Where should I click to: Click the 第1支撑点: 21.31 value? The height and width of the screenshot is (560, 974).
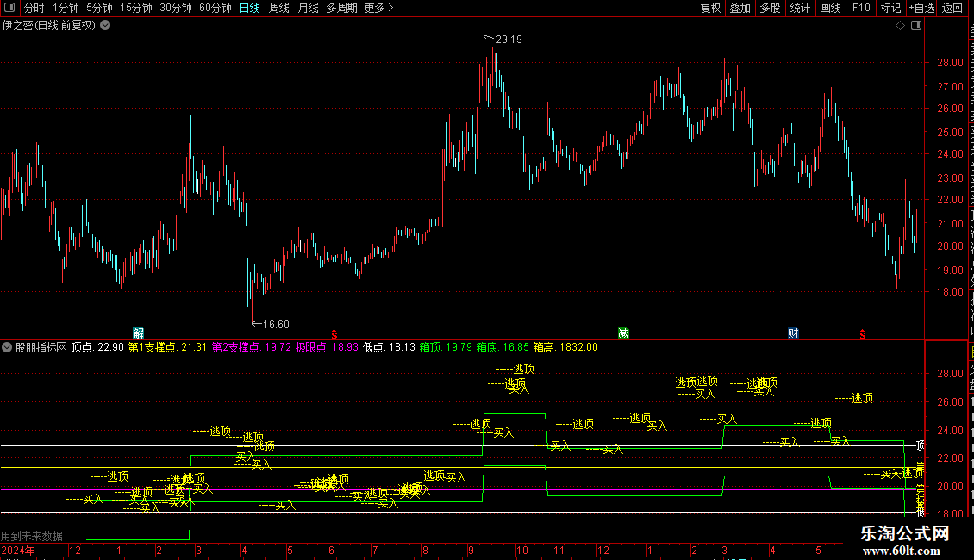167,347
